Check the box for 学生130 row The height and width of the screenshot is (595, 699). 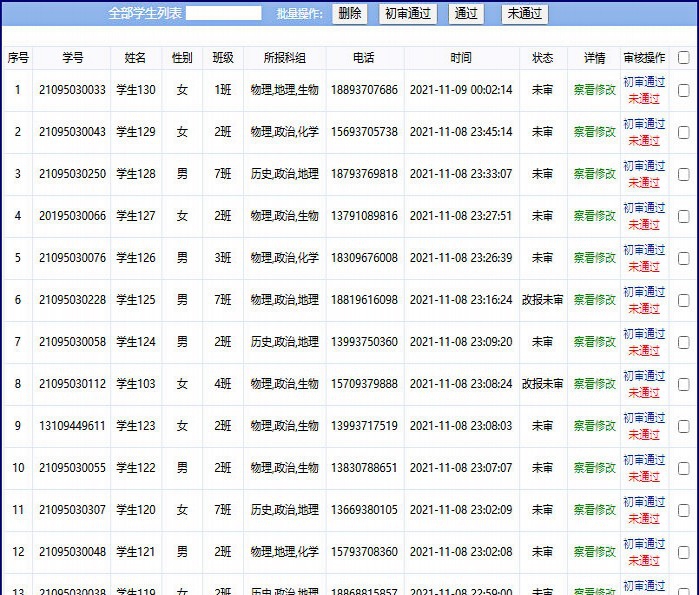(x=683, y=90)
